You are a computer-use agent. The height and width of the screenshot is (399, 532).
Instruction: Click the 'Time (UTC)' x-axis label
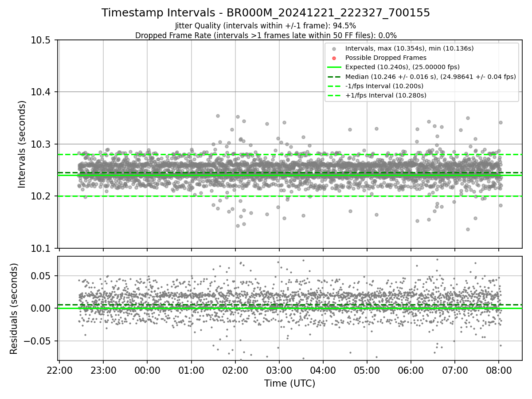click(x=290, y=383)
